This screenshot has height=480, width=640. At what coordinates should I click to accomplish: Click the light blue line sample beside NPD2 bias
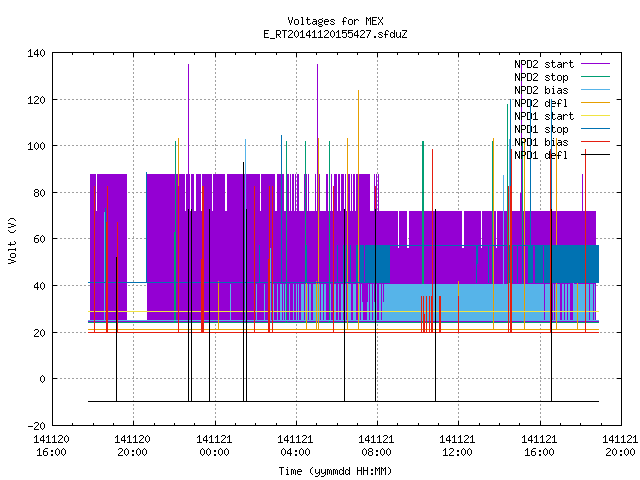click(596, 89)
